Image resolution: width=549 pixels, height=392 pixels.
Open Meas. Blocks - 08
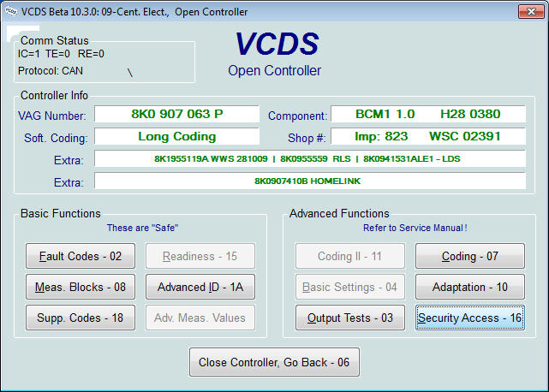pos(81,288)
